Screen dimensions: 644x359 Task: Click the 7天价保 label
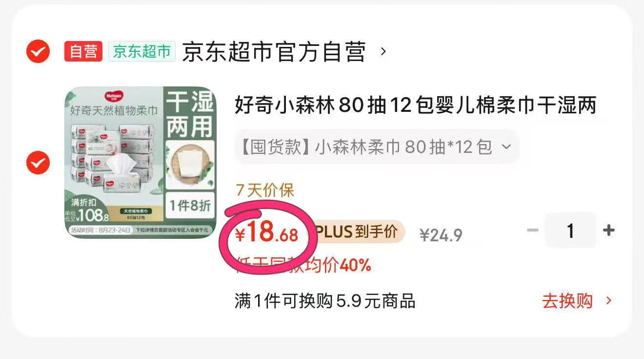pos(265,190)
